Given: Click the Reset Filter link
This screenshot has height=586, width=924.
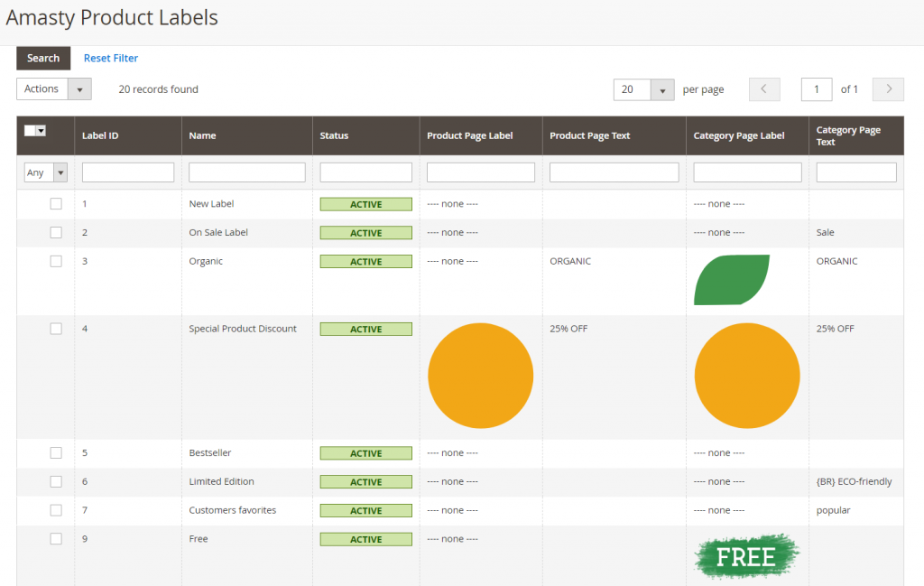Looking at the screenshot, I should pos(111,59).
